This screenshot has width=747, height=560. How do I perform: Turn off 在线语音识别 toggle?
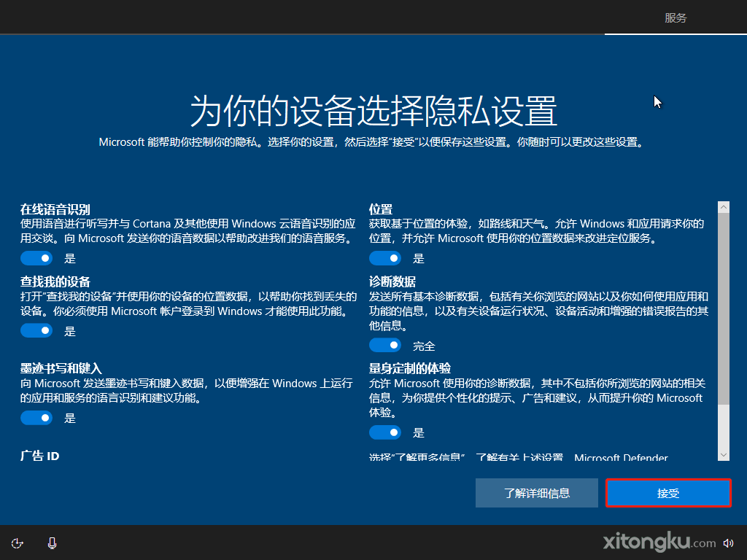pos(36,258)
